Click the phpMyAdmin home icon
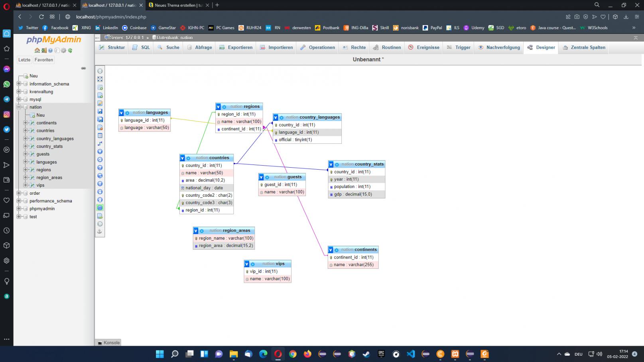644x362 pixels. [x=37, y=51]
